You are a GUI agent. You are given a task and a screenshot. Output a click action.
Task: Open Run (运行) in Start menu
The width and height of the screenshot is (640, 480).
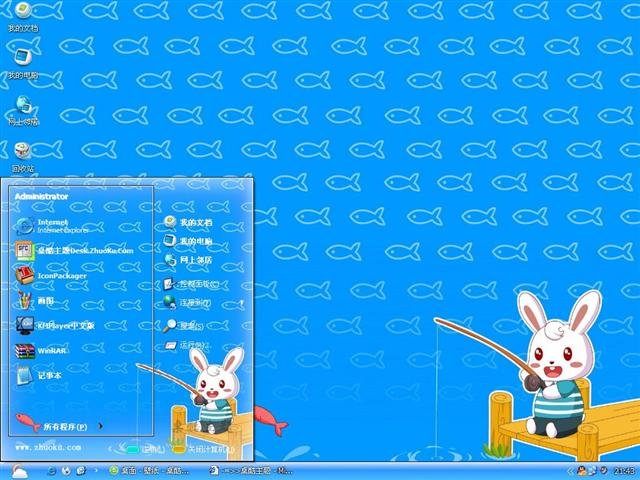click(187, 346)
